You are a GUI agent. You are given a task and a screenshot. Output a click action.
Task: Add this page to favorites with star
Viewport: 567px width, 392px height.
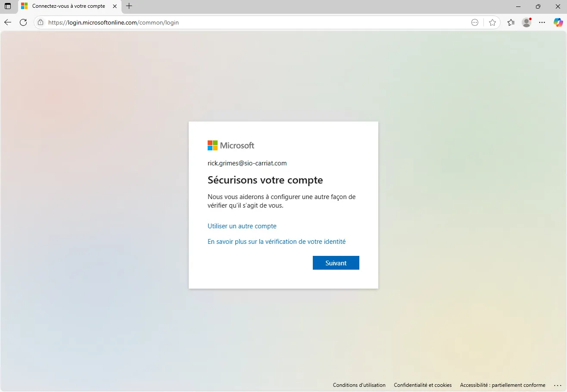tap(492, 22)
